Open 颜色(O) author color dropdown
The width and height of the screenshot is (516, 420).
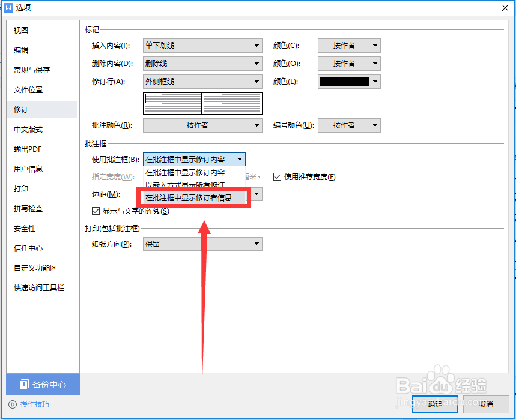pos(349,64)
